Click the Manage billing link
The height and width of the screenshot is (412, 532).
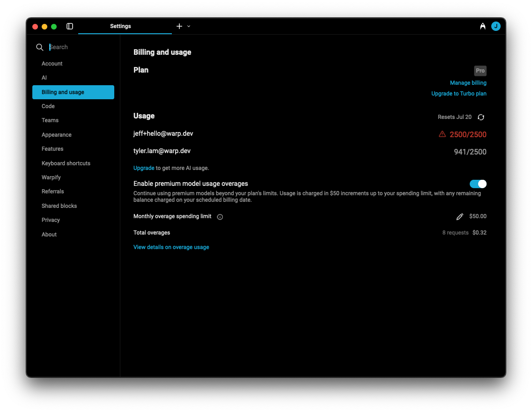[468, 83]
